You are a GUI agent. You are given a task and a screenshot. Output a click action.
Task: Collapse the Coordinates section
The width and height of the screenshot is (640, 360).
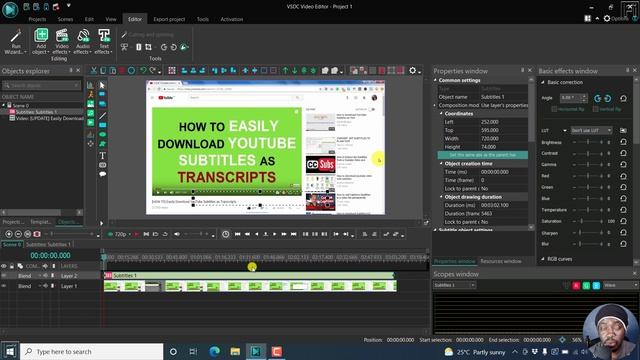pyautogui.click(x=441, y=113)
